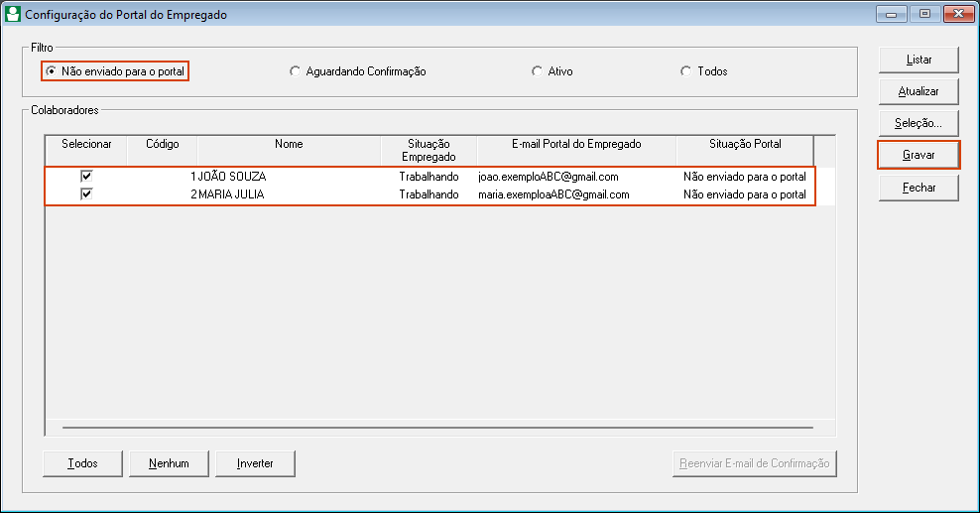This screenshot has width=980, height=513.
Task: Select all collaborators with bottom Todos button
Action: point(82,463)
